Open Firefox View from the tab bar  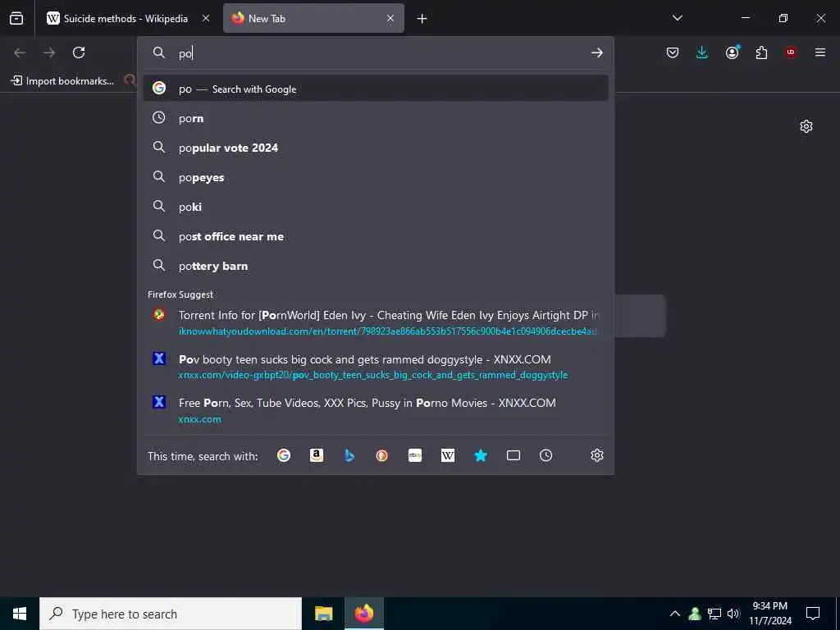(x=16, y=18)
